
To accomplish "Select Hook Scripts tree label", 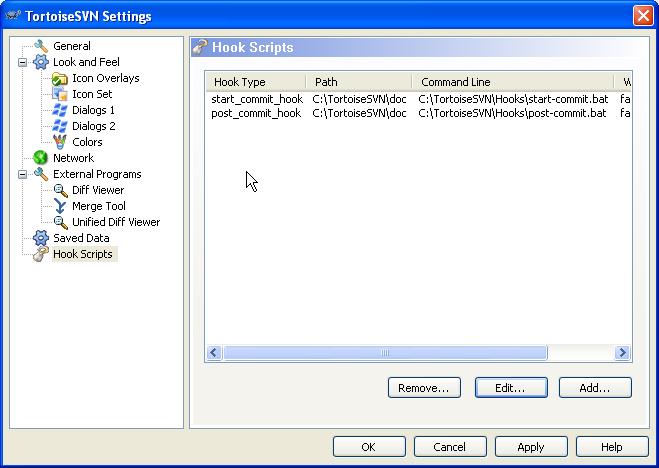I will [83, 254].
